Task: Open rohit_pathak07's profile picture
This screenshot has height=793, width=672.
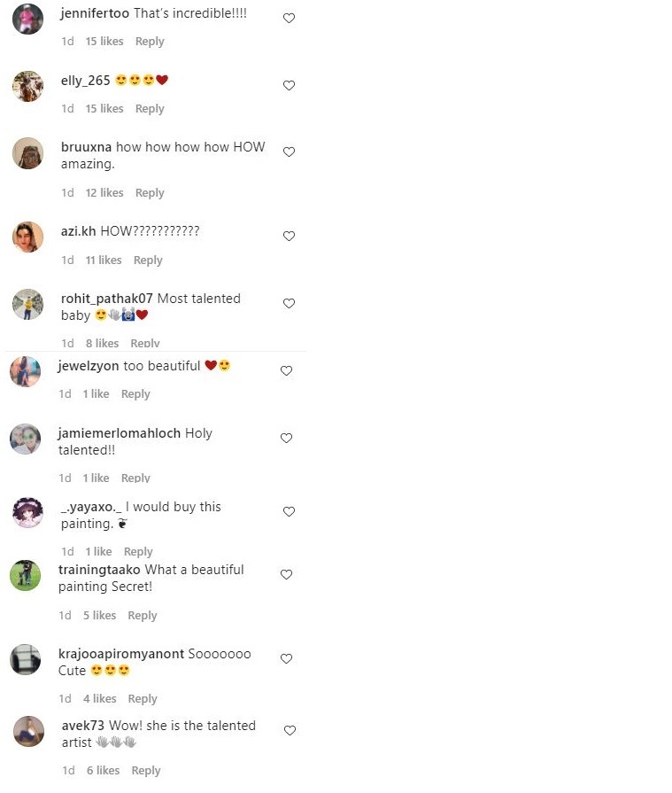Action: pos(27,305)
